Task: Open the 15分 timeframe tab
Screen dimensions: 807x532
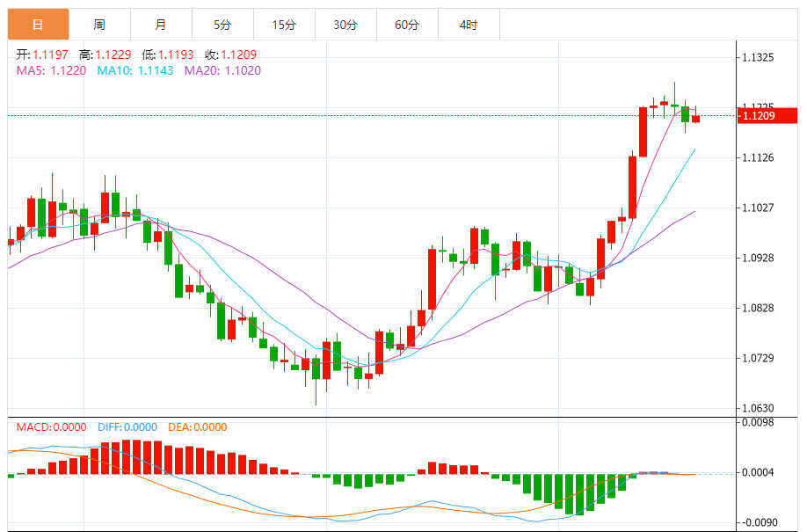Action: click(x=284, y=25)
